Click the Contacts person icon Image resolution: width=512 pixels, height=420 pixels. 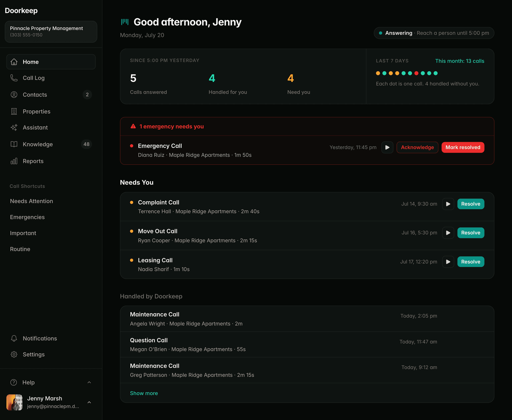coord(14,95)
